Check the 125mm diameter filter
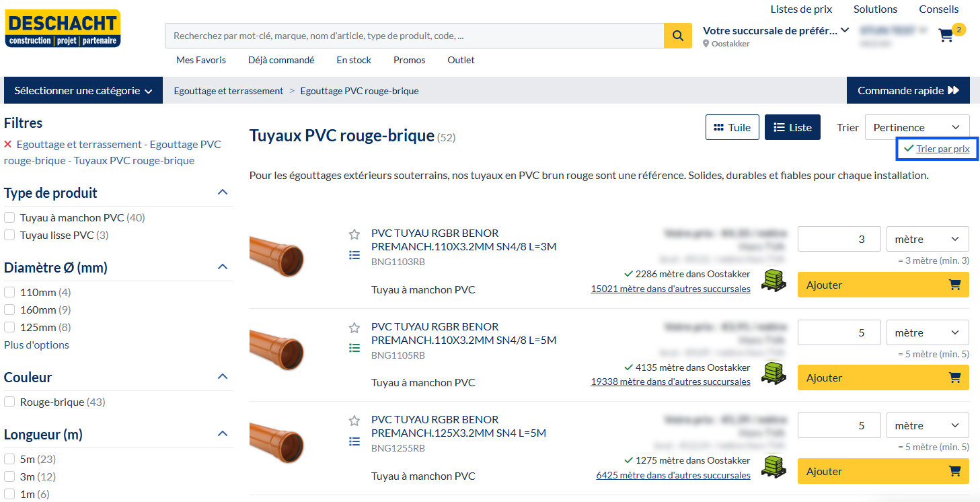Viewport: 980px width, 502px height. pyautogui.click(x=9, y=327)
